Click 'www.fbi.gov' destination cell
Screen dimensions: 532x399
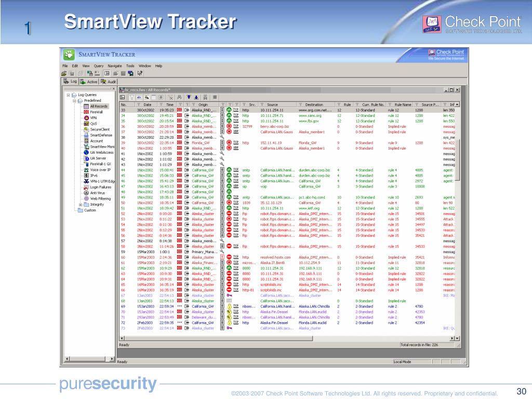[x=309, y=121]
